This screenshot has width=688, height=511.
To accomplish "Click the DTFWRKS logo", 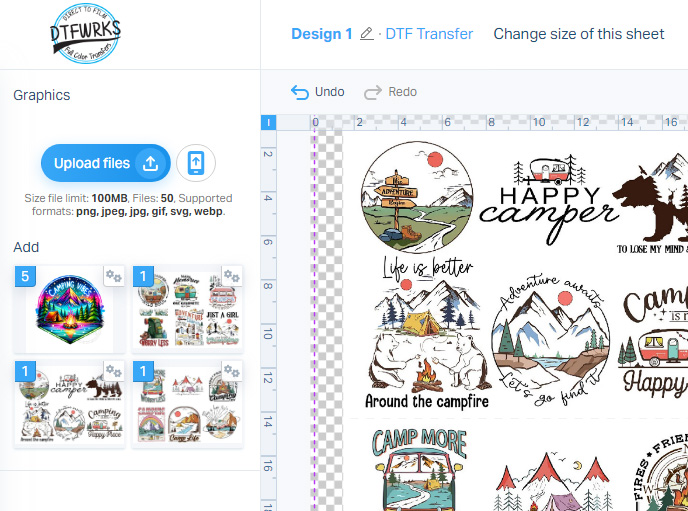I will [x=85, y=33].
